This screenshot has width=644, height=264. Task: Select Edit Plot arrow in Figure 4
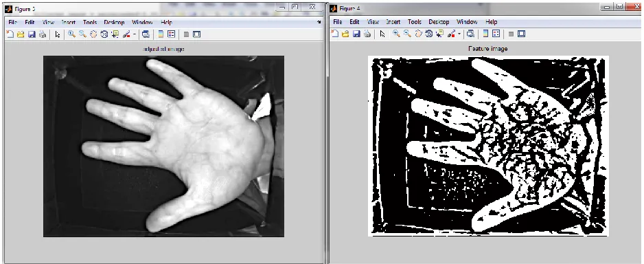point(382,34)
